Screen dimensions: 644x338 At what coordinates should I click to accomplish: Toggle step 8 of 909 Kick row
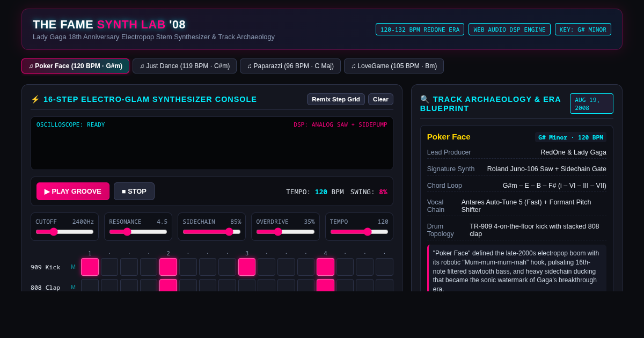[227, 267]
